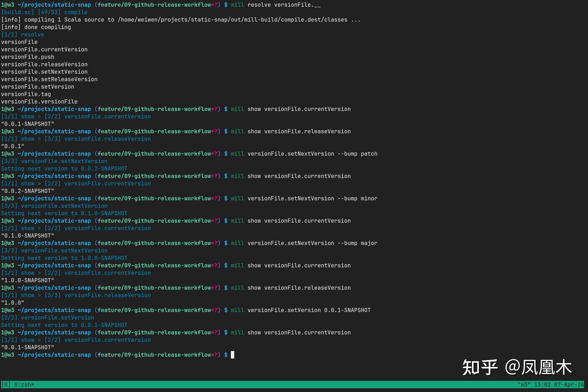Select the clock 13:02 in status bar
Screen dimensions: 588x392
pyautogui.click(x=542, y=385)
